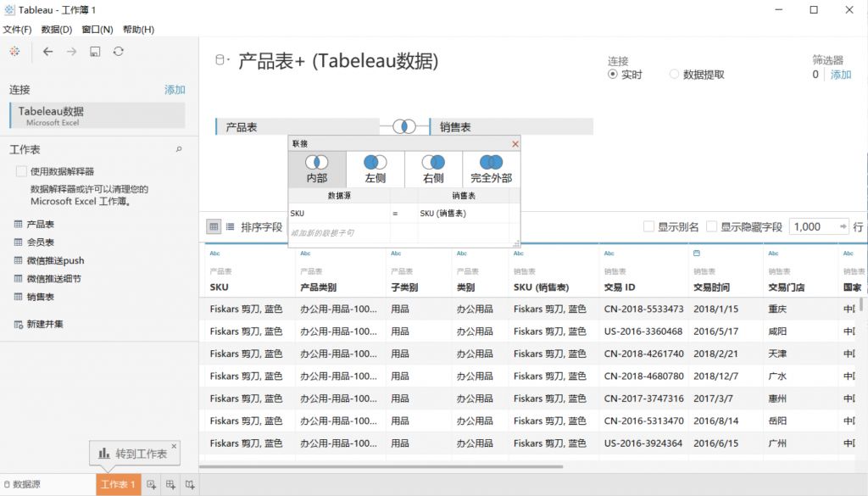Click the Abc type icon above 交易门店
This screenshot has width=868, height=496.
pos(773,254)
